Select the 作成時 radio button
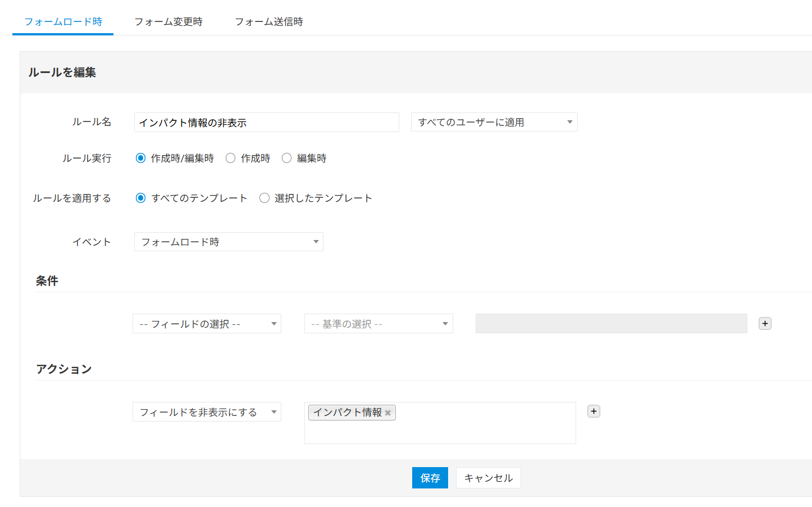This screenshot has width=812, height=507. (230, 159)
